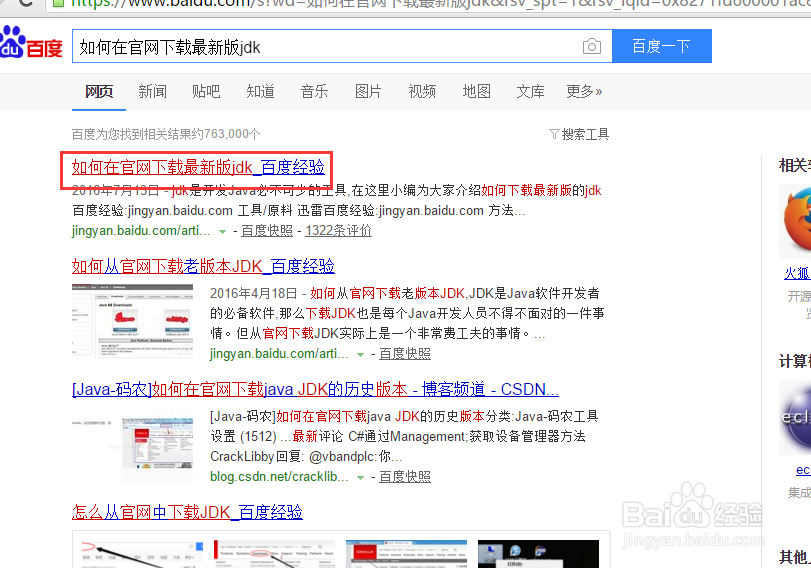This screenshot has width=811, height=568.
Task: Open 百度快照 of the CSDN result
Action: coord(405,477)
